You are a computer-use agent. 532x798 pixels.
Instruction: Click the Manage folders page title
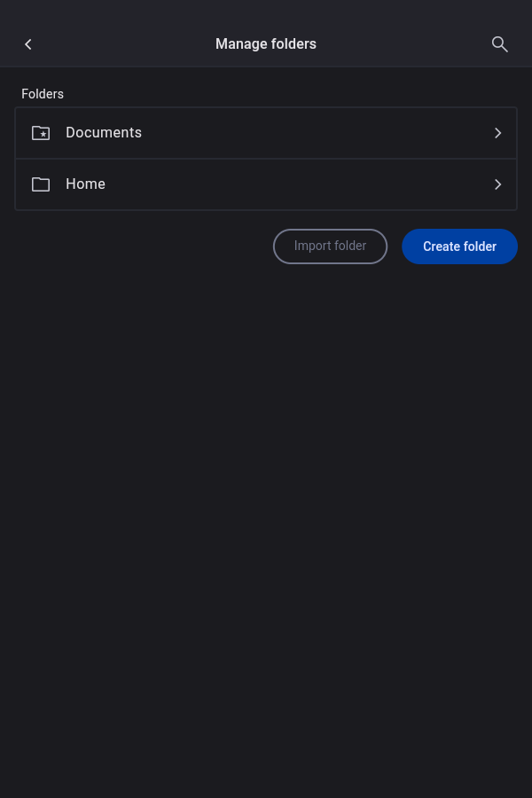266,44
